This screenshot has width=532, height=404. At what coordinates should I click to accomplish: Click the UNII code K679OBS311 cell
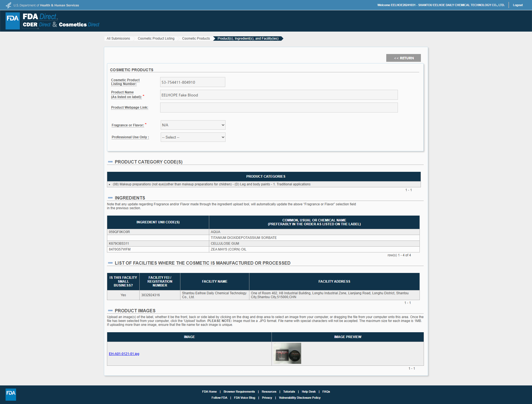pyautogui.click(x=158, y=244)
